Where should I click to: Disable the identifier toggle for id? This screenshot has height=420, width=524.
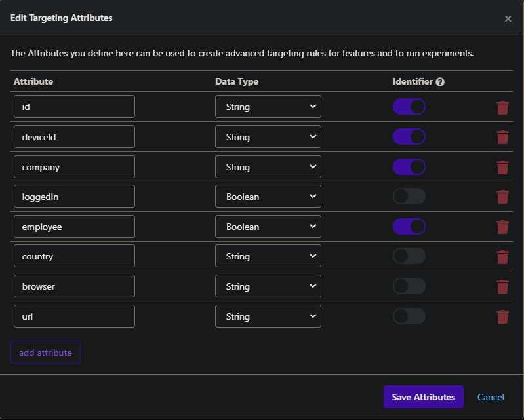click(409, 107)
